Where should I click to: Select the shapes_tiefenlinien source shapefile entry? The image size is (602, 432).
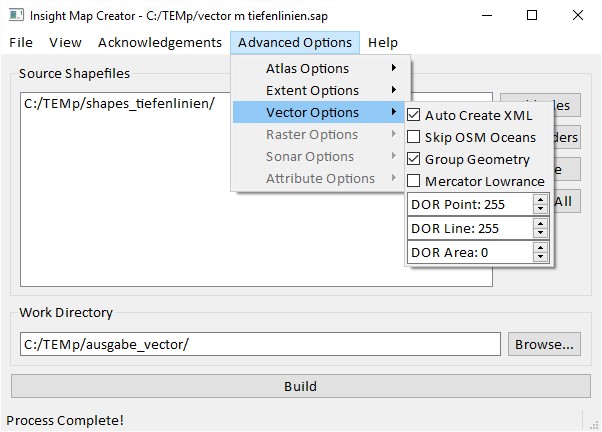point(119,104)
